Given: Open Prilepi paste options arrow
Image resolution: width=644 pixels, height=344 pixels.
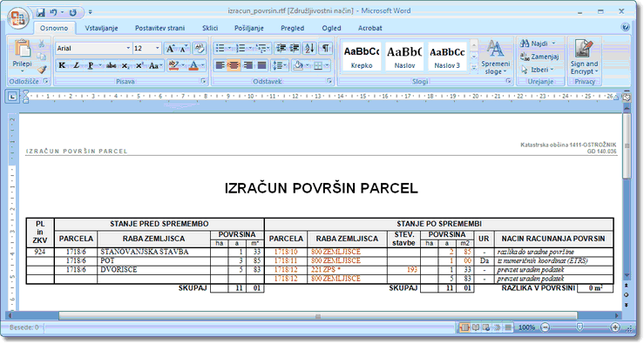Looking at the screenshot, I should pos(22,71).
